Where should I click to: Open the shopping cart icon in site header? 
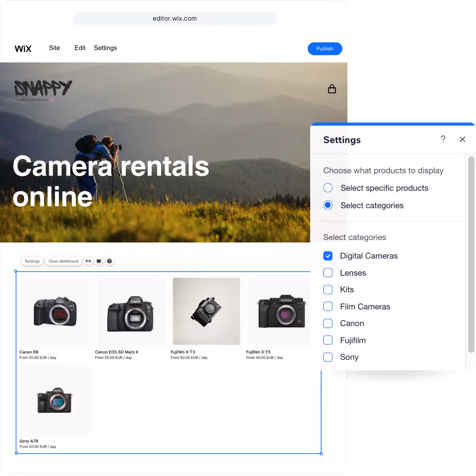point(332,88)
